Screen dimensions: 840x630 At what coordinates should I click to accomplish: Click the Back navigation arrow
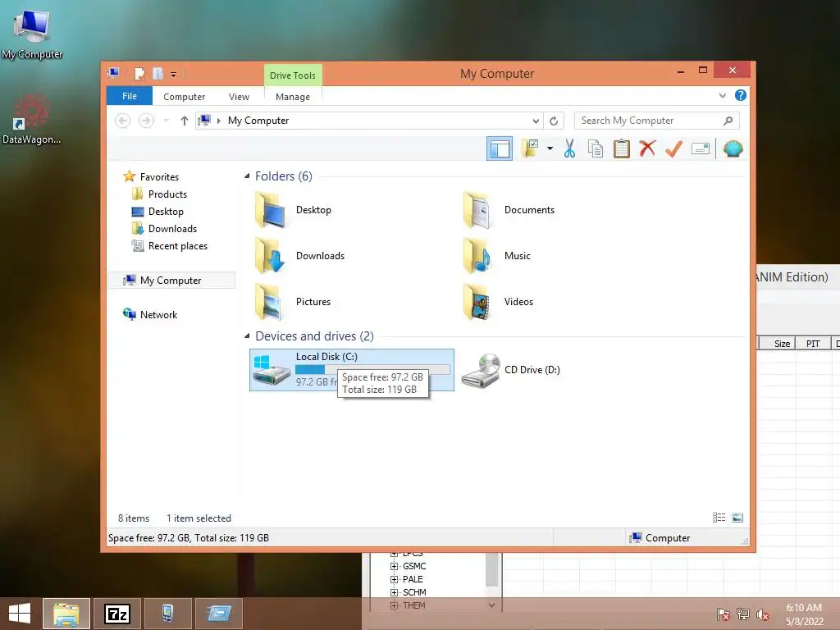coord(123,121)
